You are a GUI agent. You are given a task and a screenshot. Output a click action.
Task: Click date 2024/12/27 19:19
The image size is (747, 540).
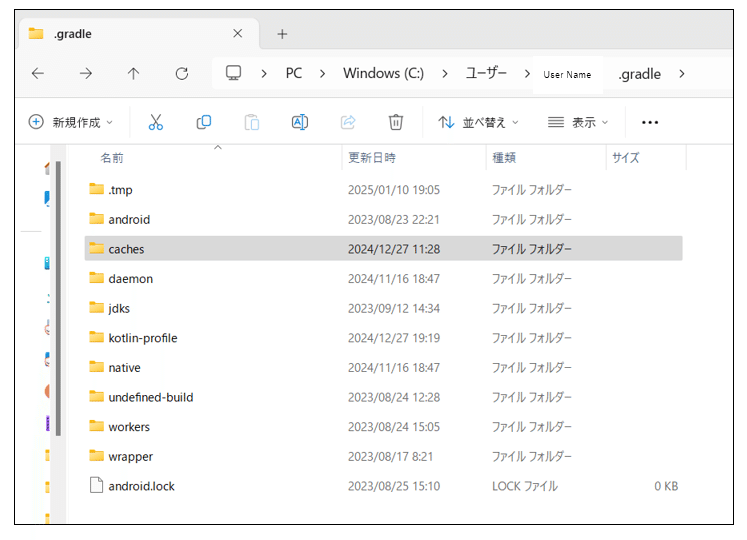click(394, 338)
